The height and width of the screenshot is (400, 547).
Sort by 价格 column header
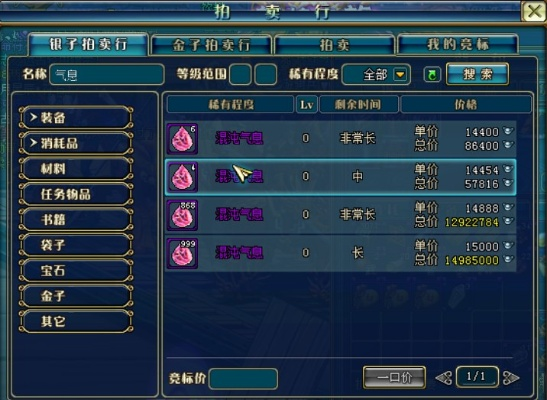(x=466, y=104)
